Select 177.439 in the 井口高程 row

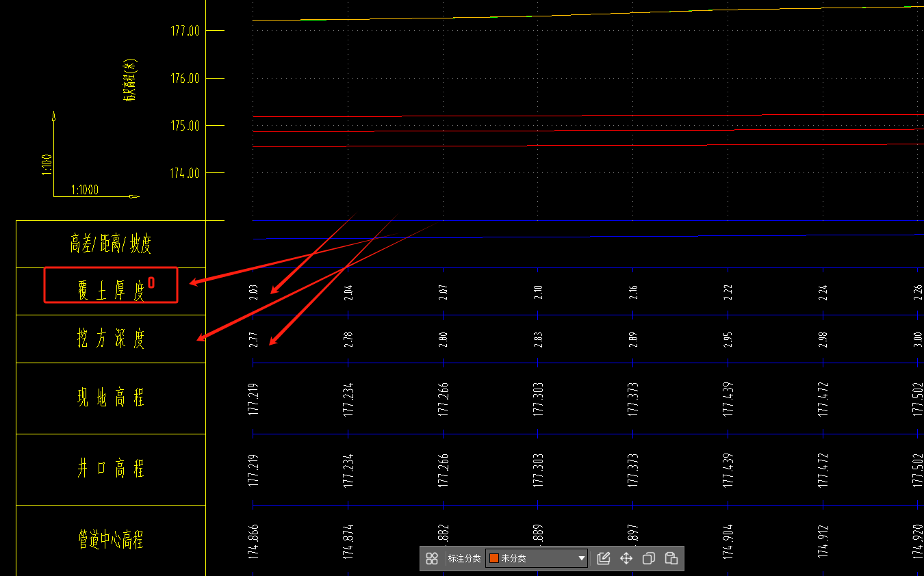click(728, 470)
